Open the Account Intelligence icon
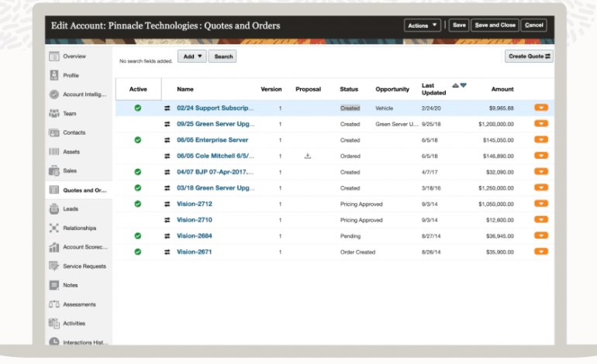Image resolution: width=597 pixels, height=364 pixels. click(x=54, y=94)
